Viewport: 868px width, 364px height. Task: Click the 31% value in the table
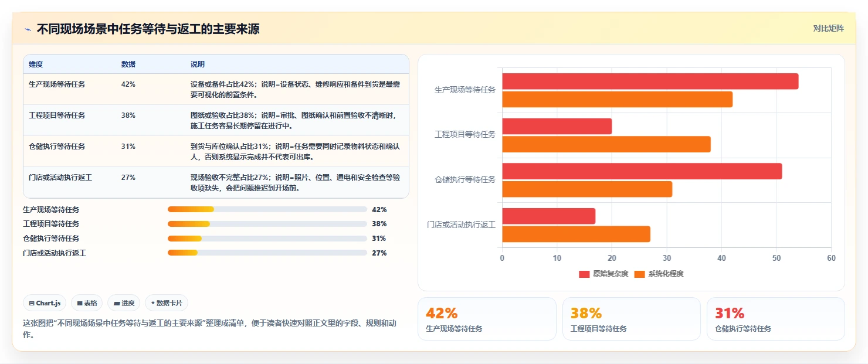click(x=128, y=146)
